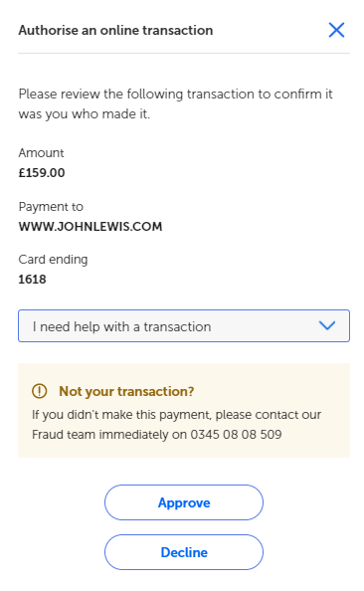Image resolution: width=364 pixels, height=591 pixels.
Task: Click the 'was you who made it' text line
Action: coord(85,113)
